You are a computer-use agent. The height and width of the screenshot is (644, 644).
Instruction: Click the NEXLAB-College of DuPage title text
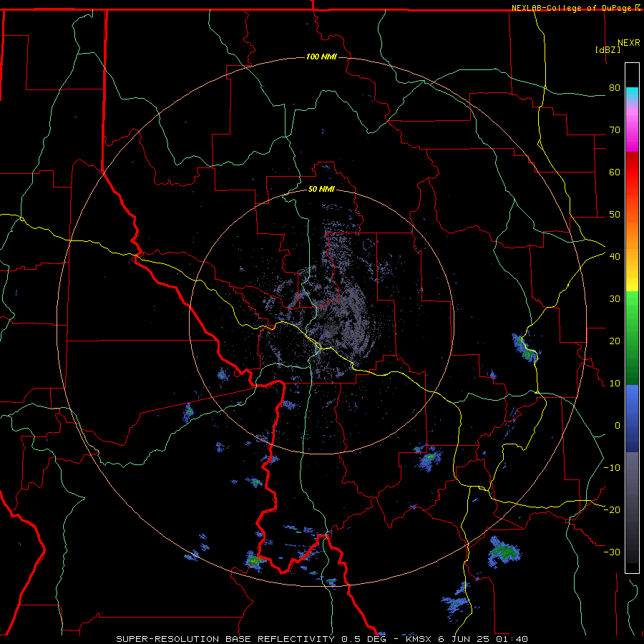572,8
